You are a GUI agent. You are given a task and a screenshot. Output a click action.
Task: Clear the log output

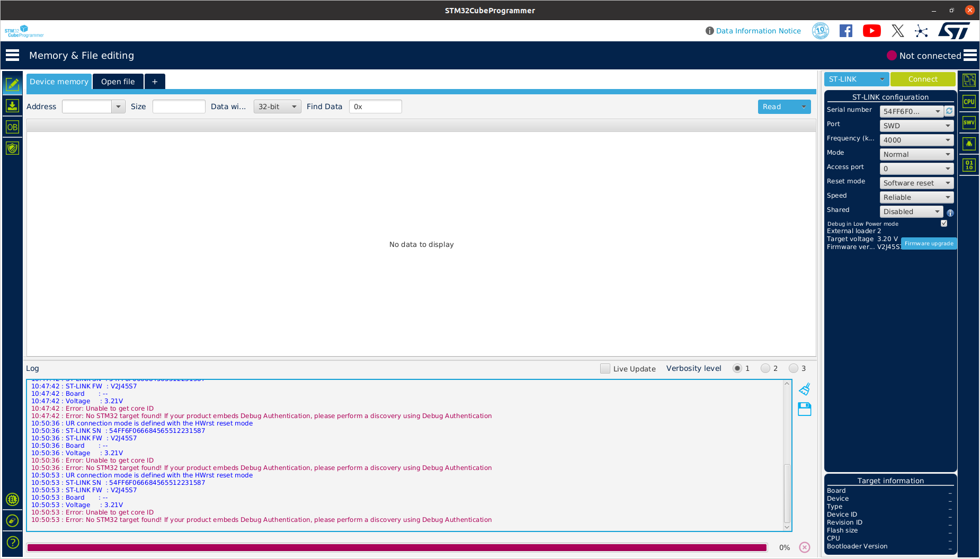(x=805, y=389)
